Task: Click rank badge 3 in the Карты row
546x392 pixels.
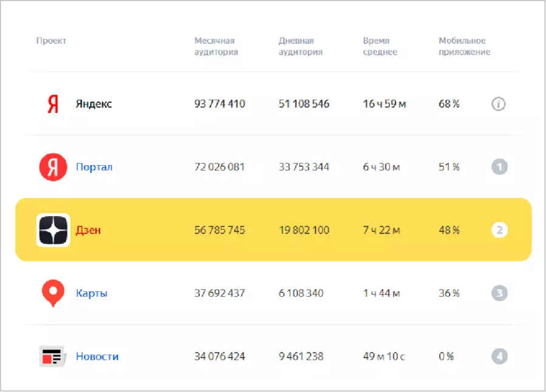Action: coord(499,293)
